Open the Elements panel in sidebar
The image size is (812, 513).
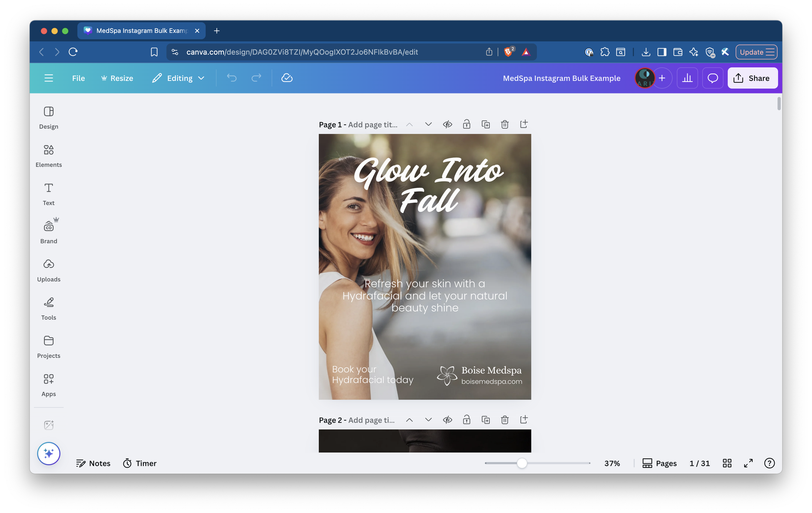click(49, 156)
